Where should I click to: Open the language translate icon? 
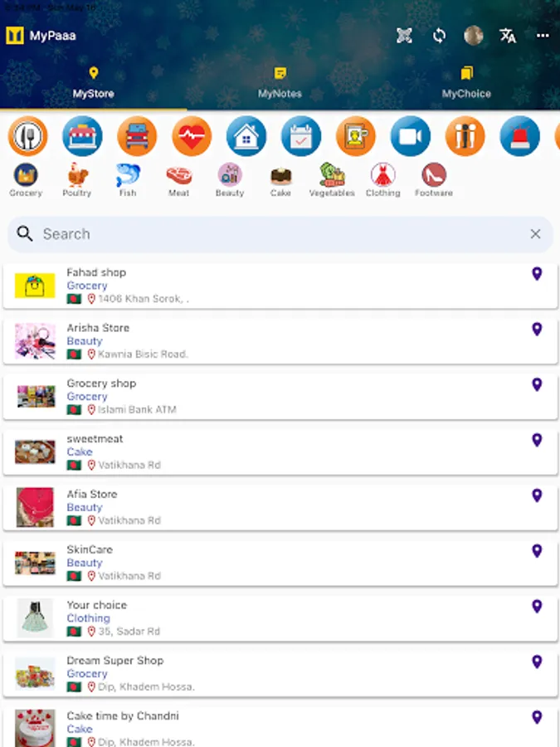(508, 36)
